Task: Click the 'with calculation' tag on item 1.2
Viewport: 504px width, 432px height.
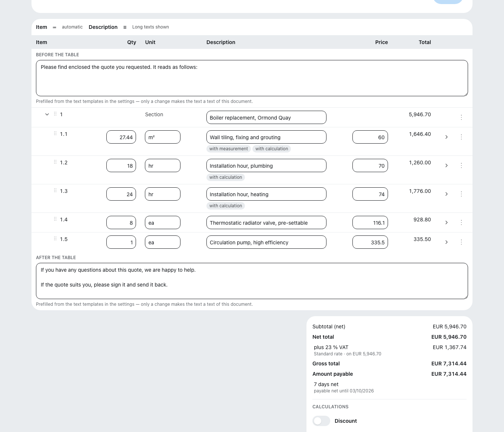Action: coord(226,177)
